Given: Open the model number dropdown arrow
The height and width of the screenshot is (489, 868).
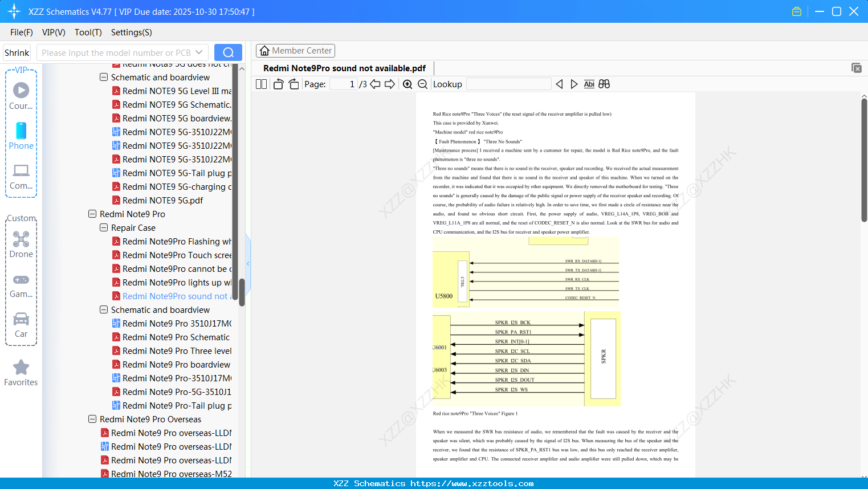Looking at the screenshot, I should [199, 52].
